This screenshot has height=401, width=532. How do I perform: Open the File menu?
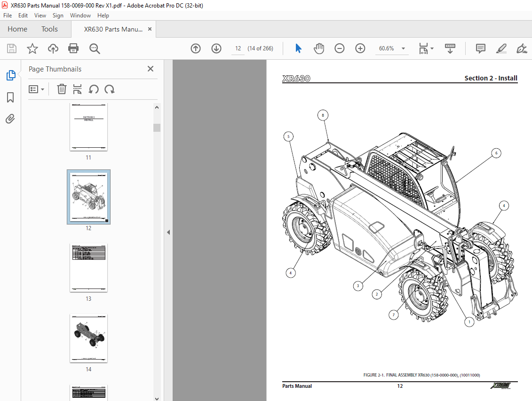8,15
